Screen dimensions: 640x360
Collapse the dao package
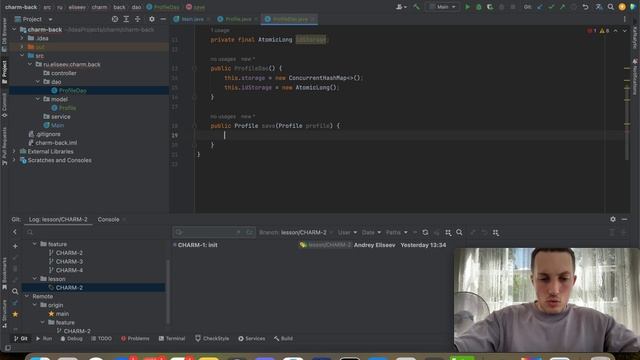38,82
